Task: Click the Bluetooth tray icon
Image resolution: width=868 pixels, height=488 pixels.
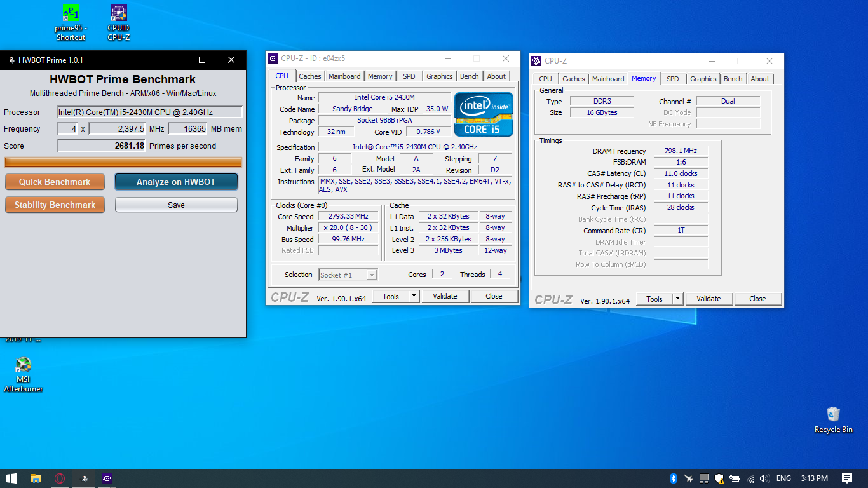Action: pyautogui.click(x=674, y=478)
